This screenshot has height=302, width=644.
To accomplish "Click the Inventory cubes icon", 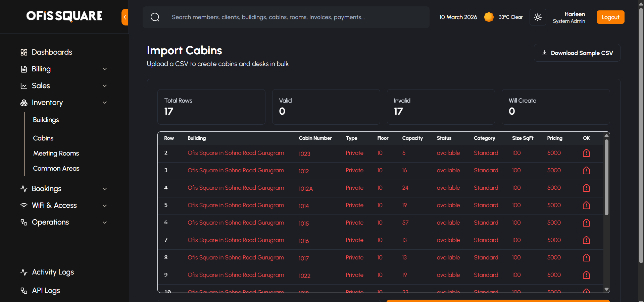I will [x=24, y=103].
